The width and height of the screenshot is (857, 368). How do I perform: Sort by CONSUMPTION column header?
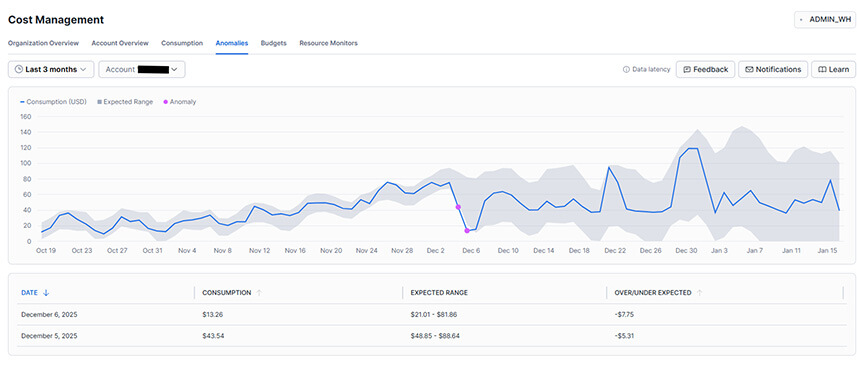pos(227,293)
